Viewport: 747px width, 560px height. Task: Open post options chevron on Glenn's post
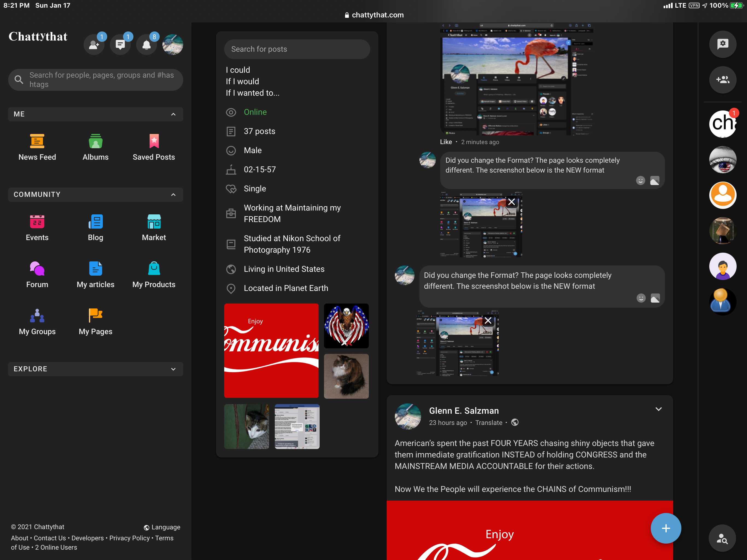[x=658, y=409]
